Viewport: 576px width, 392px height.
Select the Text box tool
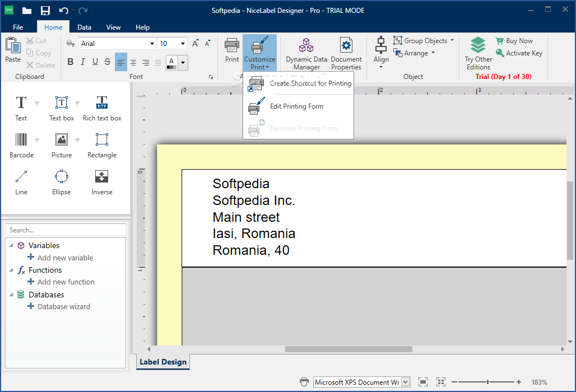[x=61, y=107]
